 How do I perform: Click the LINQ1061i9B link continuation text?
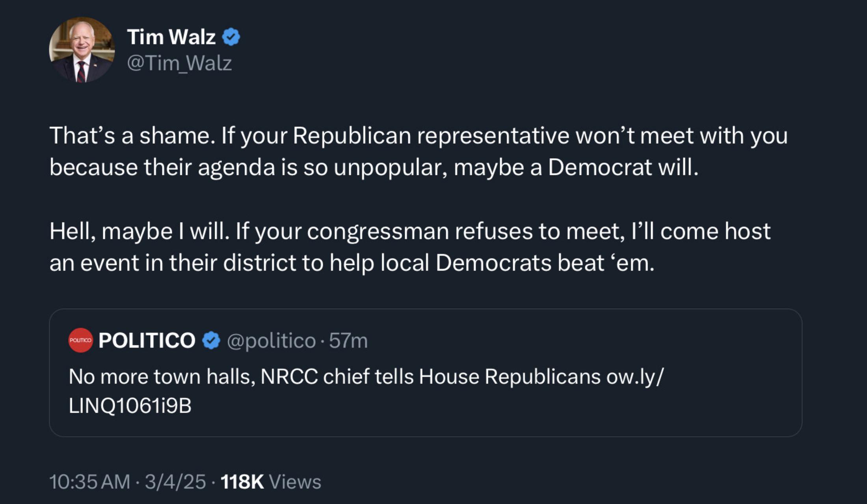click(130, 406)
